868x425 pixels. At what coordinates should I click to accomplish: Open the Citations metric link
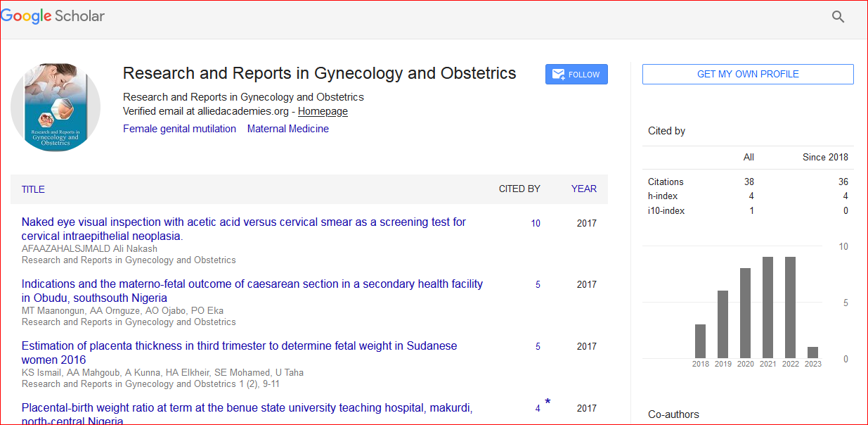666,182
